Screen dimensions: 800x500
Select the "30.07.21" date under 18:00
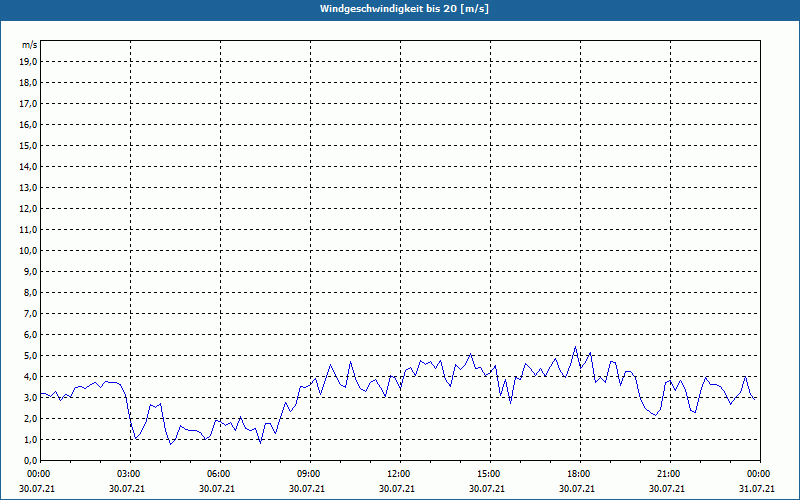click(x=577, y=488)
